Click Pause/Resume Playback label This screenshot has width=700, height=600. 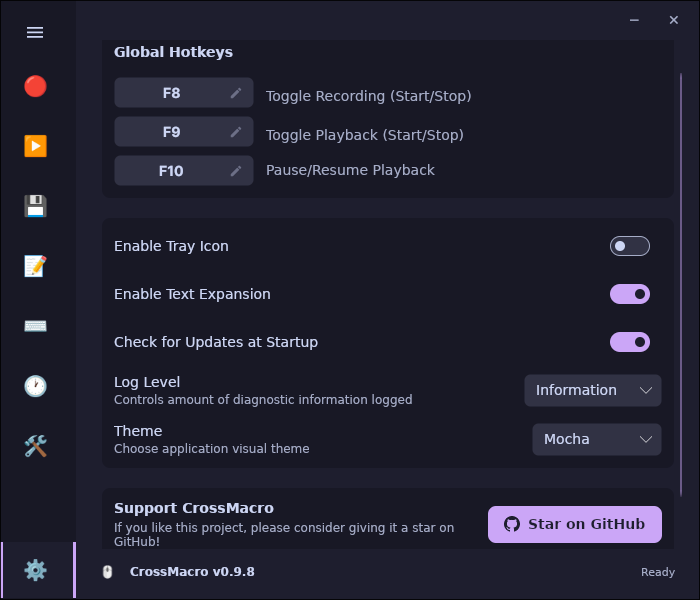click(x=350, y=170)
